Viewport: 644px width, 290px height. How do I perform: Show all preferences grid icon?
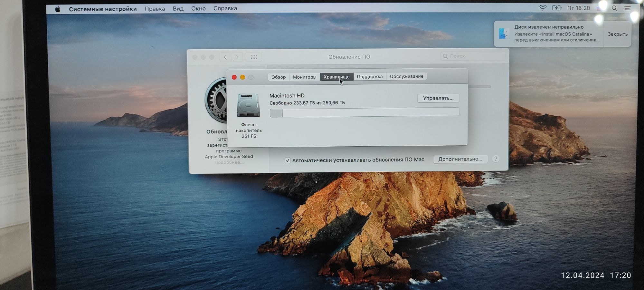click(254, 57)
